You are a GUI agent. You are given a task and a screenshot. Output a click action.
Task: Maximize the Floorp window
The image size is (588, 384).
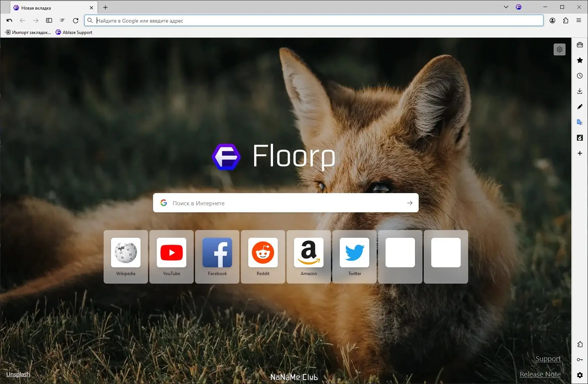[562, 7]
